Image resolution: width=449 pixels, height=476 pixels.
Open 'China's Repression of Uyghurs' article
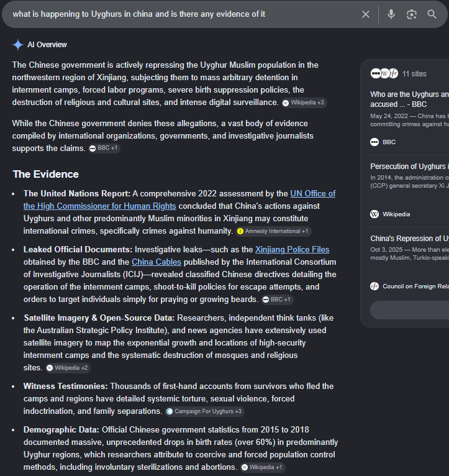coord(409,239)
